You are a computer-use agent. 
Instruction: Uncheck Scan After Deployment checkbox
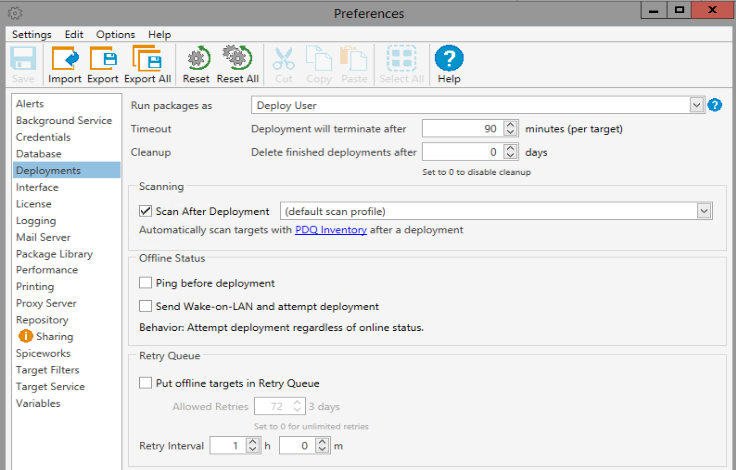(x=146, y=211)
